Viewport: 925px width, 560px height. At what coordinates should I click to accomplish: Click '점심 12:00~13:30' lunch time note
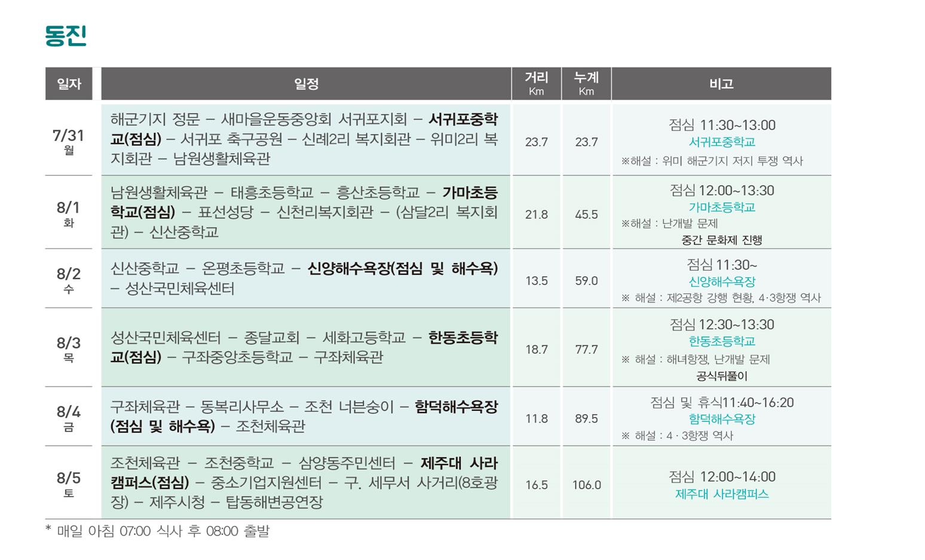pyautogui.click(x=722, y=190)
